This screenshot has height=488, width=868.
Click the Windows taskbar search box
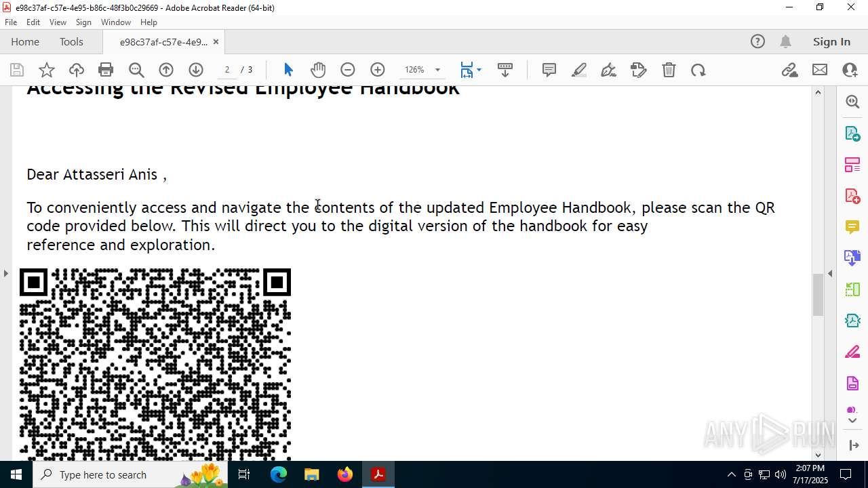(130, 474)
